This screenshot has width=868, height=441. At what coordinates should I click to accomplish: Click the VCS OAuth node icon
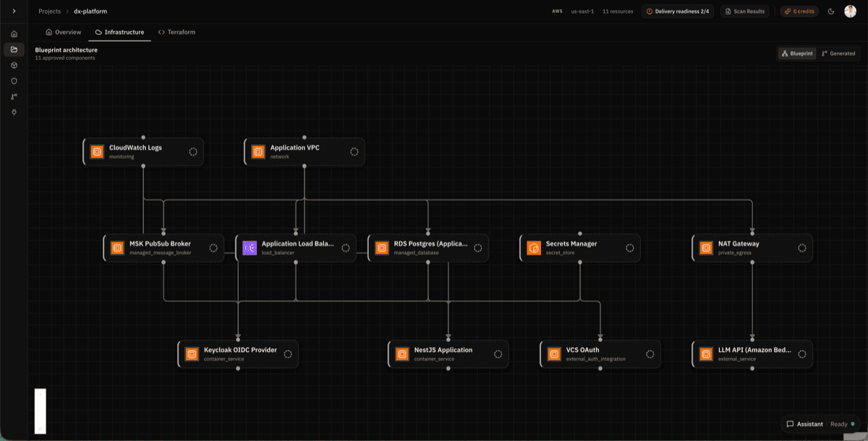[x=554, y=354]
